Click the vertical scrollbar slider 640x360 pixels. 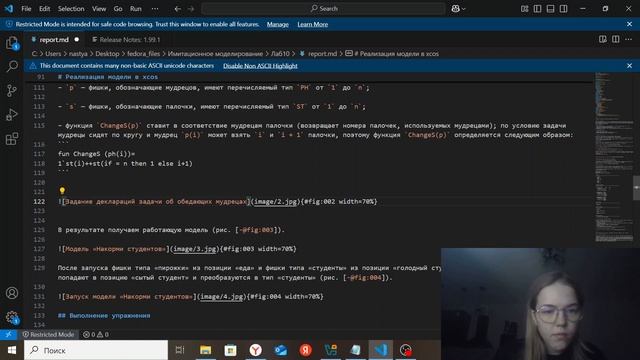[636, 188]
